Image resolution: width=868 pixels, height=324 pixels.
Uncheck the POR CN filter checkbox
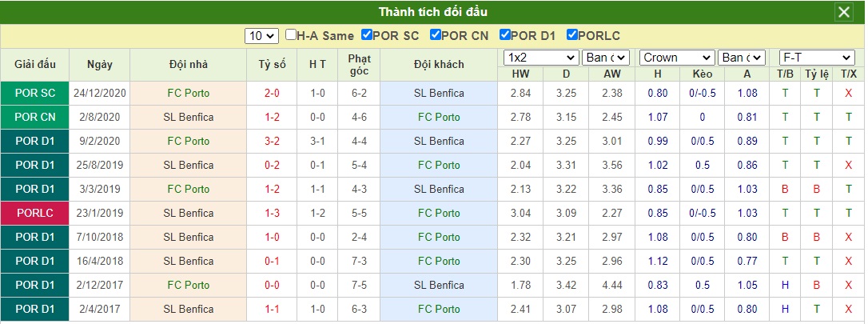(436, 35)
